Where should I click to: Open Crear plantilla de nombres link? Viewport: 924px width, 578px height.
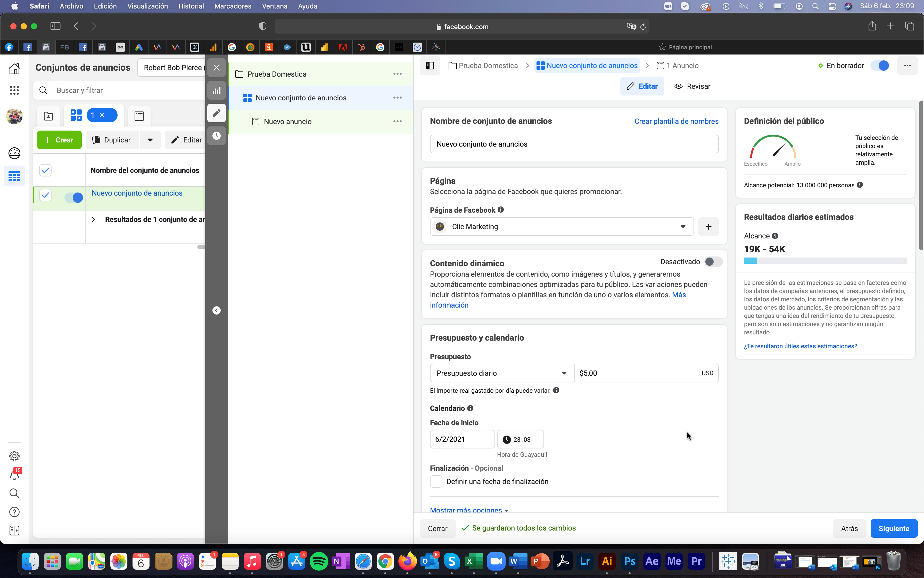click(676, 121)
